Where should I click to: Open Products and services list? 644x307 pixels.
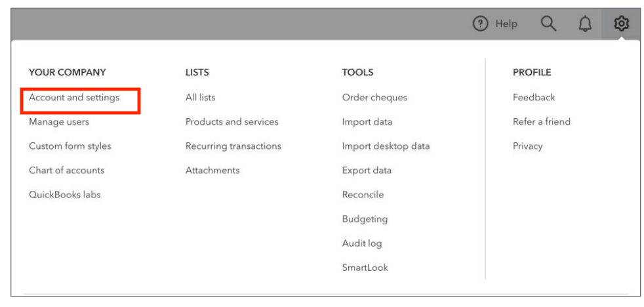click(x=232, y=121)
